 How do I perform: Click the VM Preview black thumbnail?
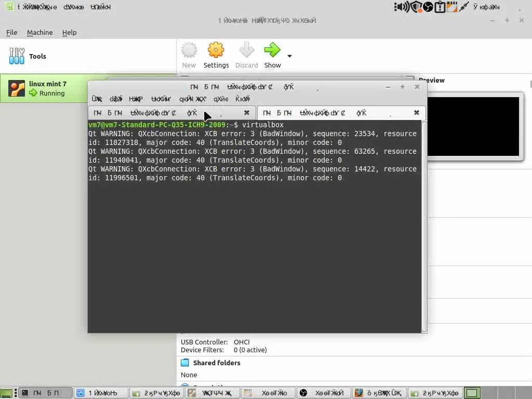pyautogui.click(x=473, y=126)
